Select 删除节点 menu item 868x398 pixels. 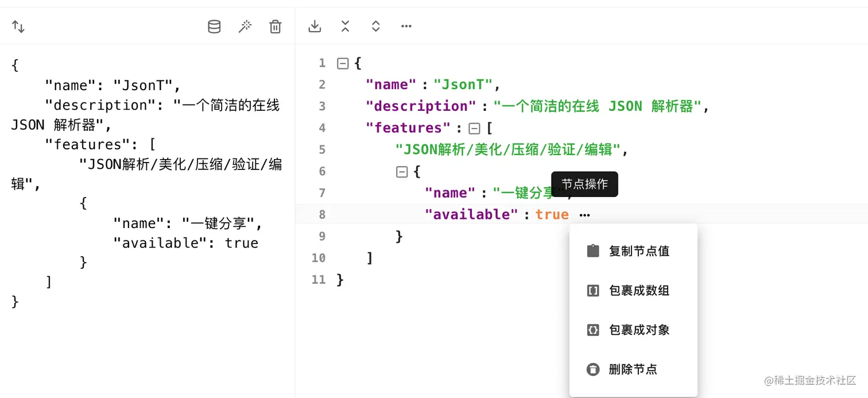633,369
